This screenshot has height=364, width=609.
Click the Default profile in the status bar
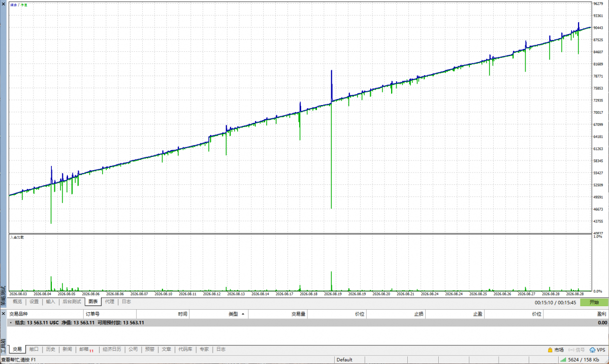[x=344, y=360]
